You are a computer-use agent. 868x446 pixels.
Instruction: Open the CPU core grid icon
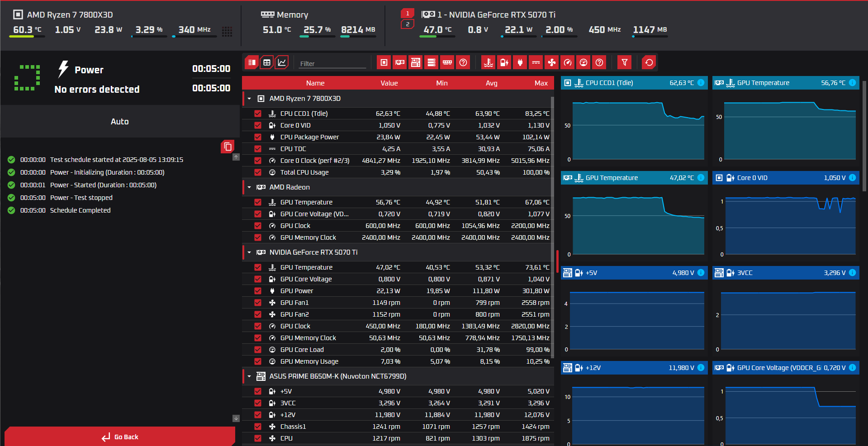pos(227,31)
